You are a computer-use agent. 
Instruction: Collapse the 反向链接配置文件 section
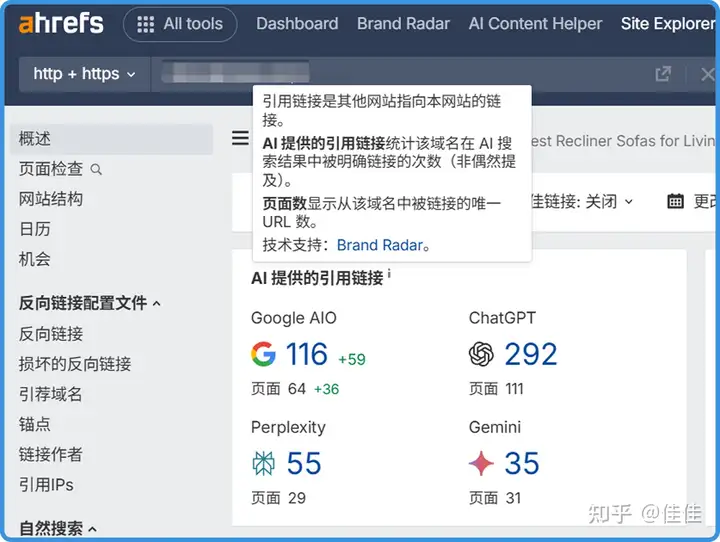tap(90, 303)
